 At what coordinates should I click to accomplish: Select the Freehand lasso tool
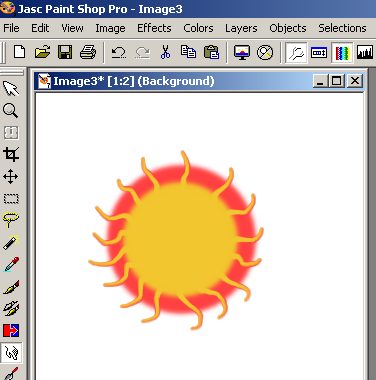11,220
